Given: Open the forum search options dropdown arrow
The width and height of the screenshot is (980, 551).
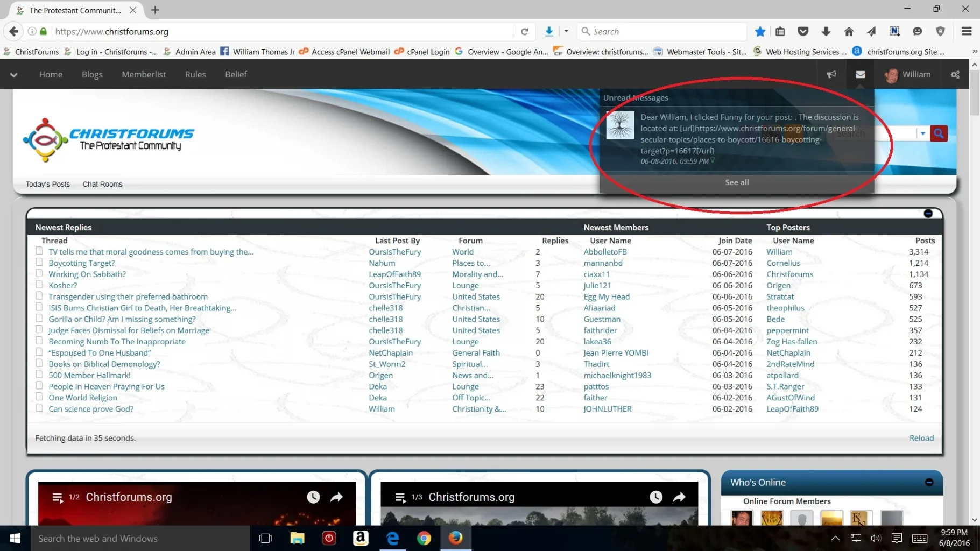Looking at the screenshot, I should coord(923,133).
